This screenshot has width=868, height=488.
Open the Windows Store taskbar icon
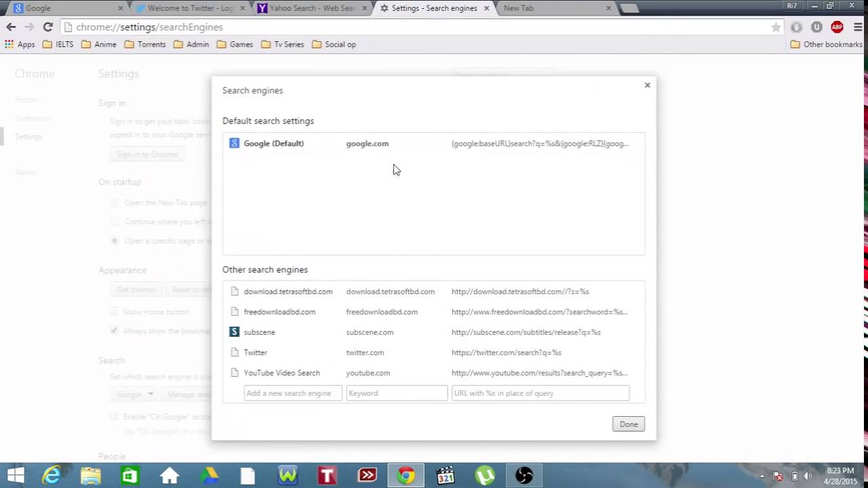130,475
